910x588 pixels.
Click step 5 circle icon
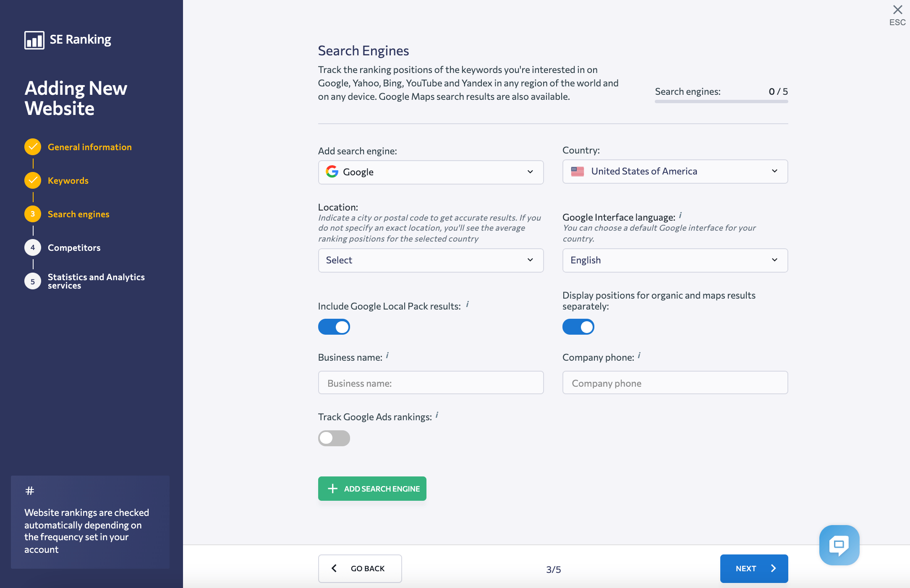click(33, 281)
